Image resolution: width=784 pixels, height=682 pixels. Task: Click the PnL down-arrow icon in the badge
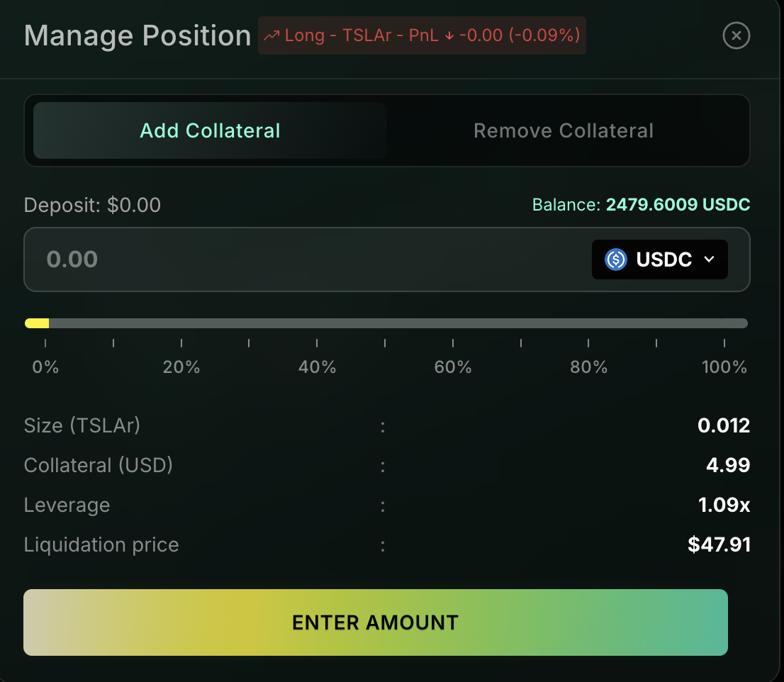[449, 35]
